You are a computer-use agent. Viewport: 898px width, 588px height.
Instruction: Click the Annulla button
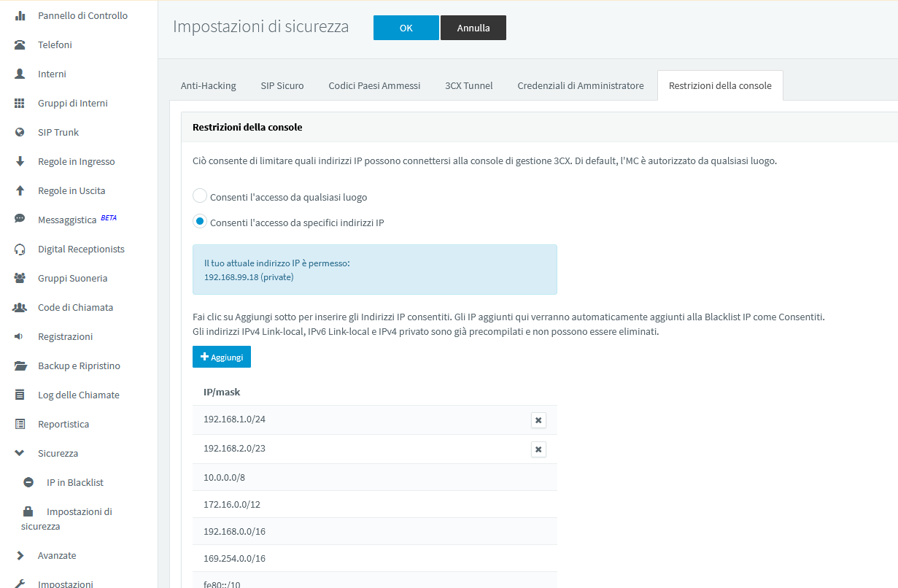tap(473, 28)
